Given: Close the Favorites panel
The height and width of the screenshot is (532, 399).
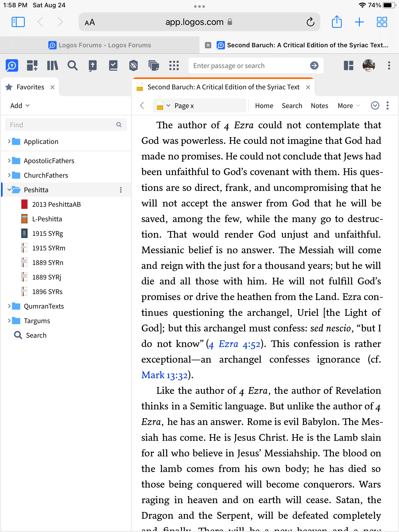Looking at the screenshot, I should point(52,87).
